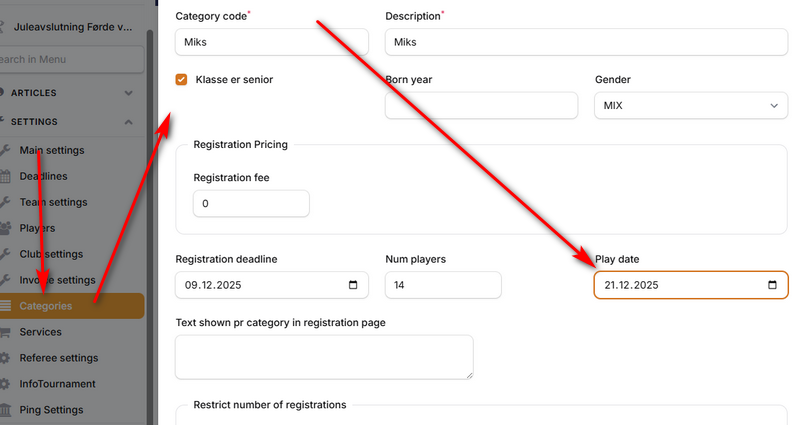Click the gear icon beside Referee settings
This screenshot has height=425, width=800.
(7, 358)
